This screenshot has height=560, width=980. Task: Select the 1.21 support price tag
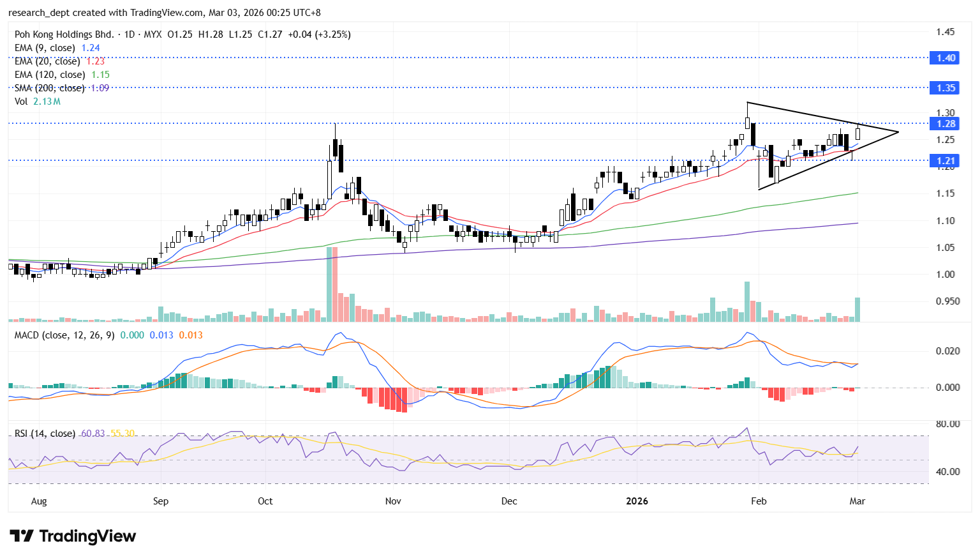(x=945, y=161)
